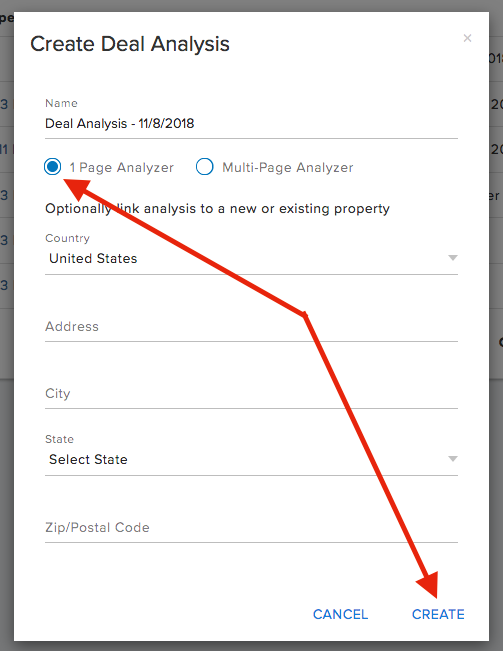Click the CREATE button
This screenshot has height=651, width=503.
pyautogui.click(x=438, y=614)
